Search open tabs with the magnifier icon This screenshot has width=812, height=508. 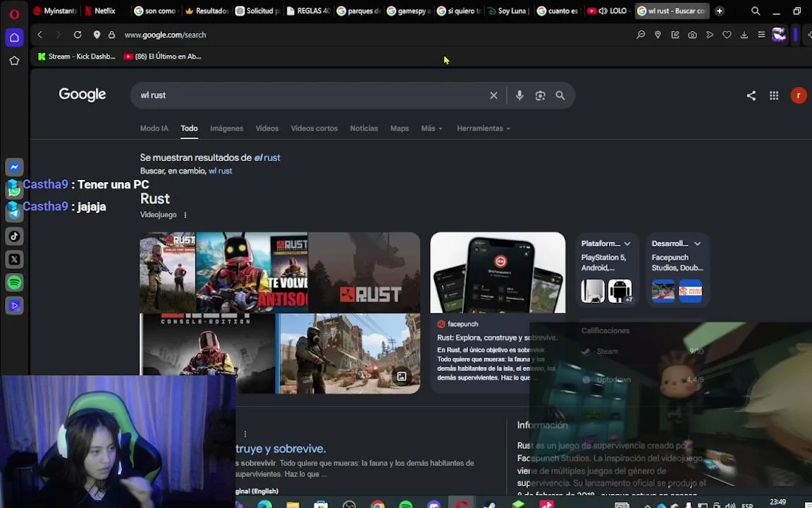click(756, 11)
